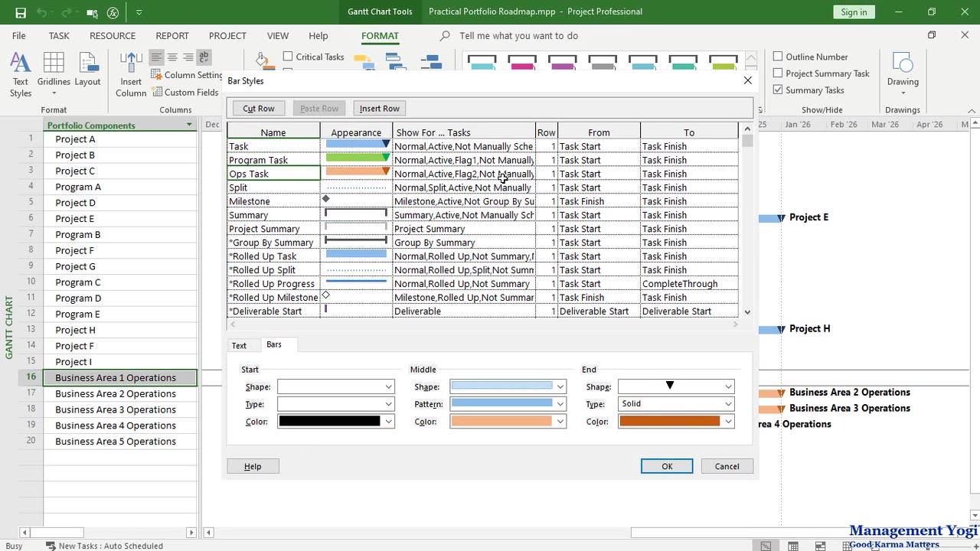Select the pink Gantt chart style thumbnail
The width and height of the screenshot is (980, 551).
point(523,63)
